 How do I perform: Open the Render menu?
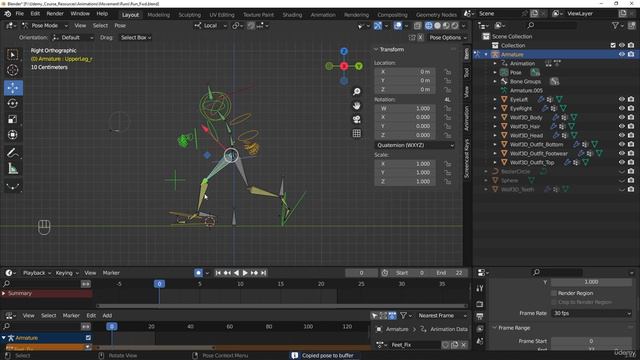(55, 14)
